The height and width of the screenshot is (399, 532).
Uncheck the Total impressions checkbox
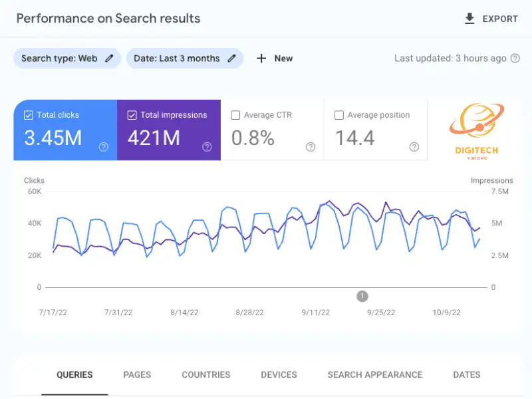(132, 115)
